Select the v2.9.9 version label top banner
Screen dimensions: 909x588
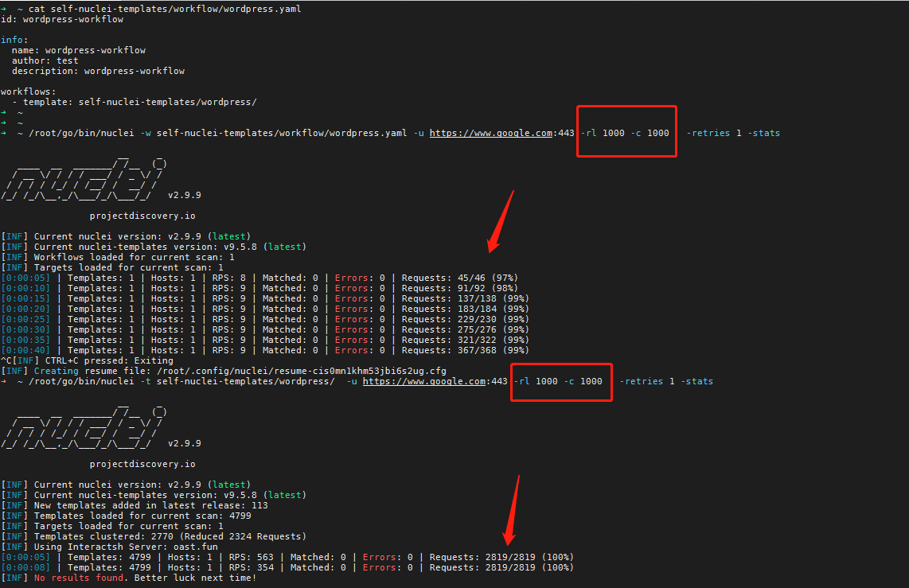click(186, 194)
